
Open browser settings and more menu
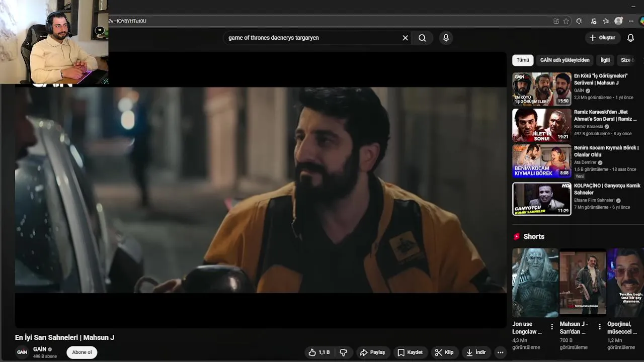631,21
